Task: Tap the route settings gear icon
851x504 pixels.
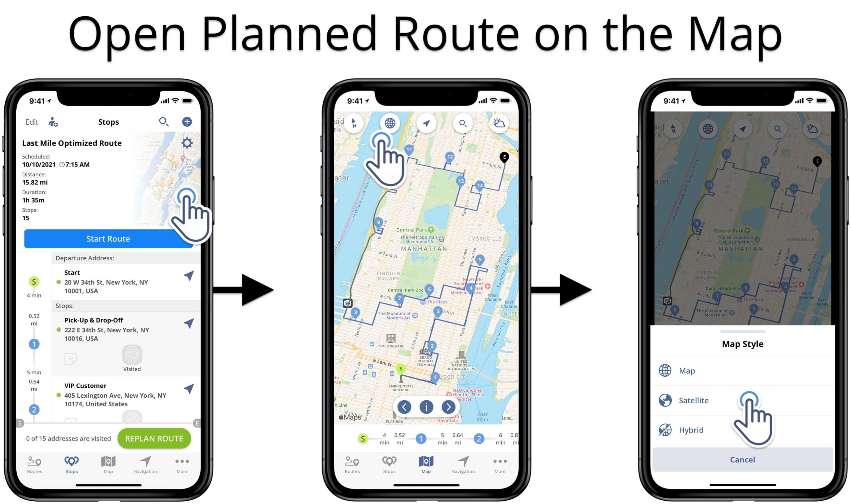Action: click(188, 143)
